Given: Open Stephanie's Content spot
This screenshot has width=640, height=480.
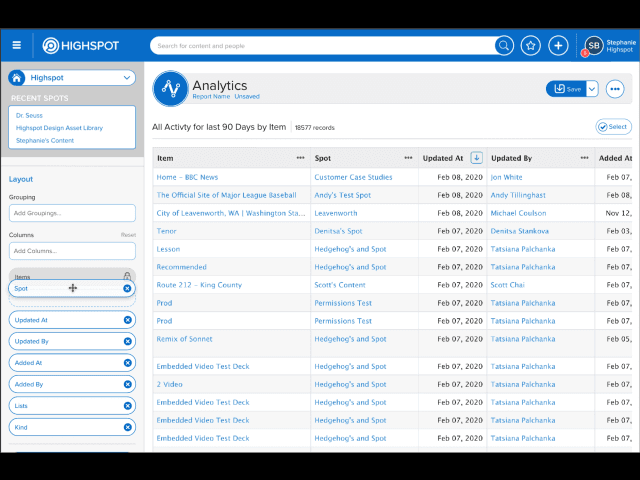Looking at the screenshot, I should click(45, 140).
